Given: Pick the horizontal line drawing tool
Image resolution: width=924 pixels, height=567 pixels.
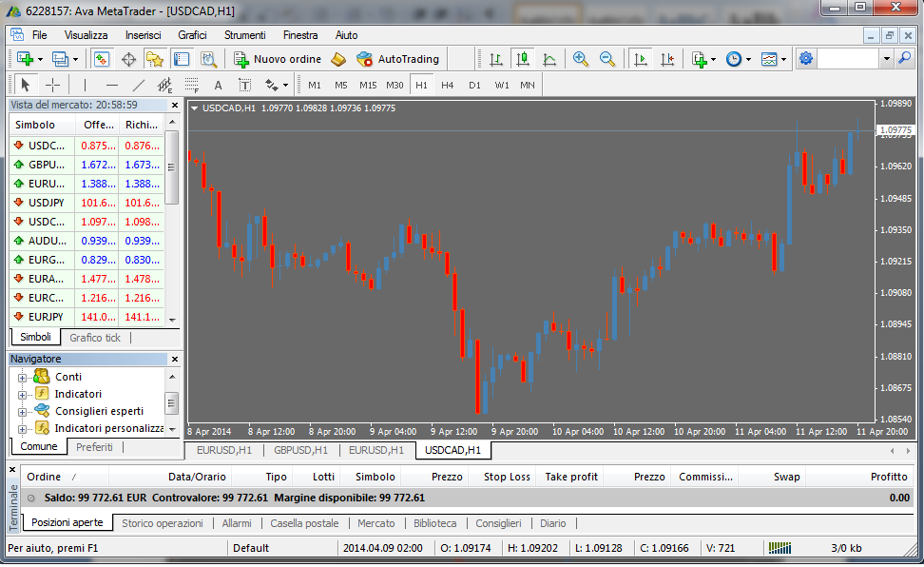Looking at the screenshot, I should point(112,85).
